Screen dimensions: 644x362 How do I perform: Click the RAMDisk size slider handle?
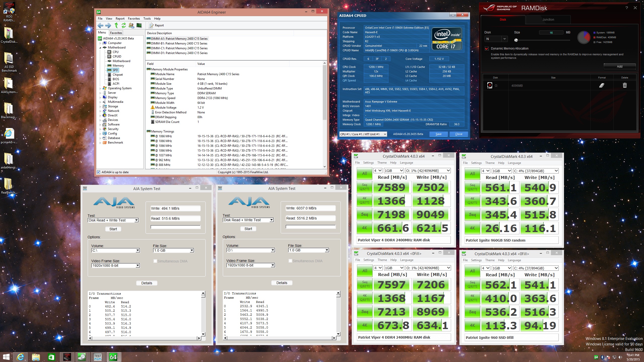tap(516, 40)
